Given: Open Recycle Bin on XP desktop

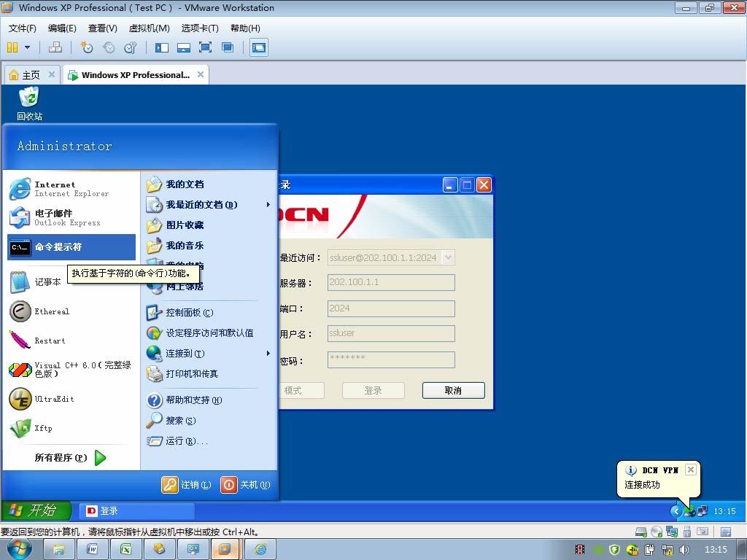Looking at the screenshot, I should [29, 104].
